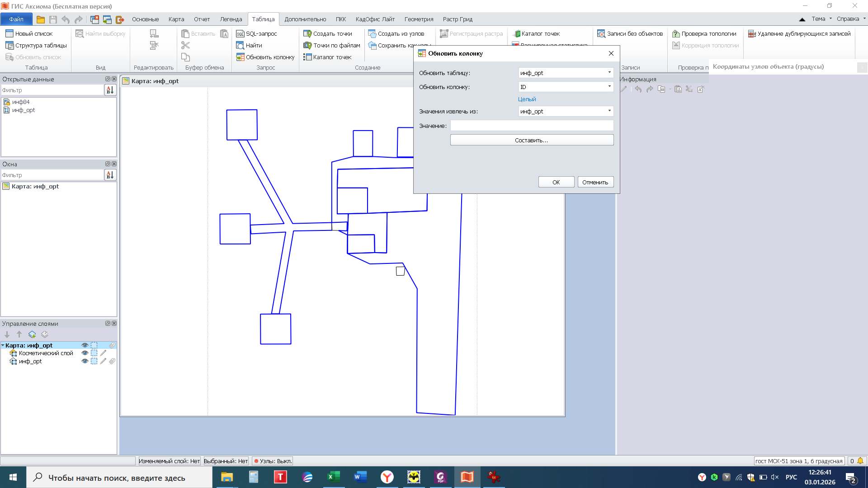Toggle selectable box for инф_opt layer
The image size is (868, 488).
[x=94, y=361]
